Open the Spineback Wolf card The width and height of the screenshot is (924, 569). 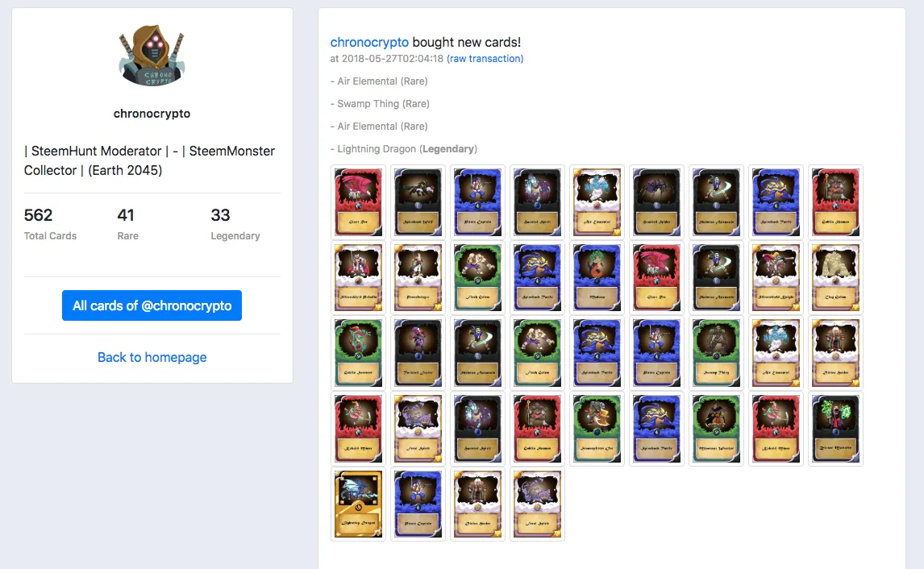[418, 202]
